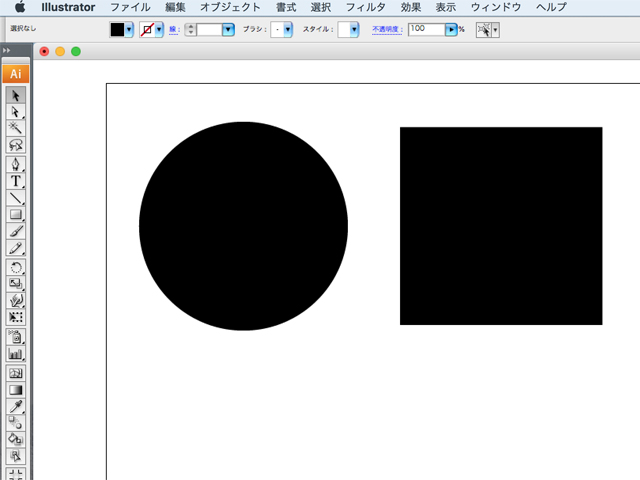Select the Magic Wand tool

[16, 128]
